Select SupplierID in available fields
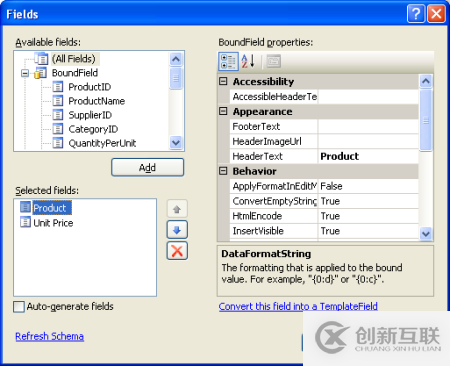Screen dimensions: 450x366 click(90, 115)
